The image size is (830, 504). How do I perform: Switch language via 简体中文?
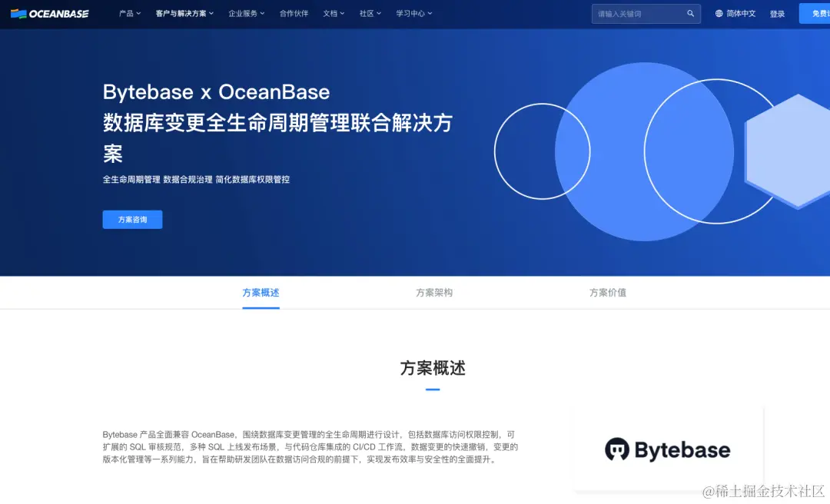click(741, 14)
